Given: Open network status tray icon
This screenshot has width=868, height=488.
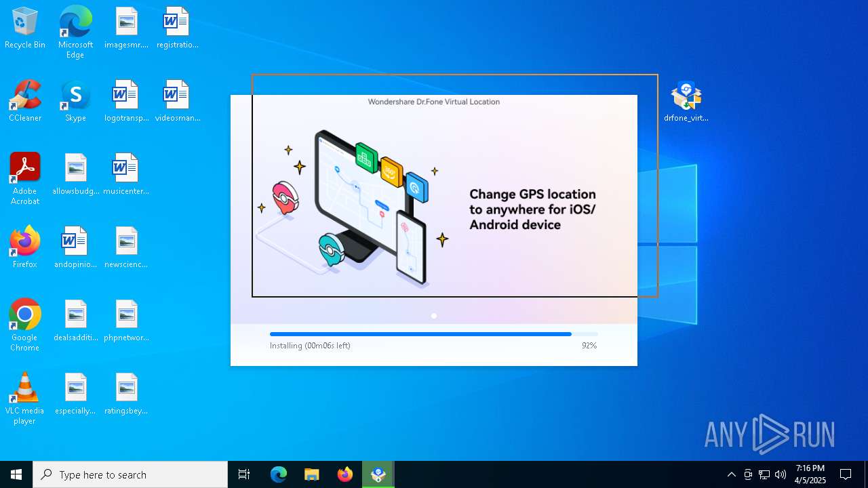Looking at the screenshot, I should pyautogui.click(x=764, y=474).
